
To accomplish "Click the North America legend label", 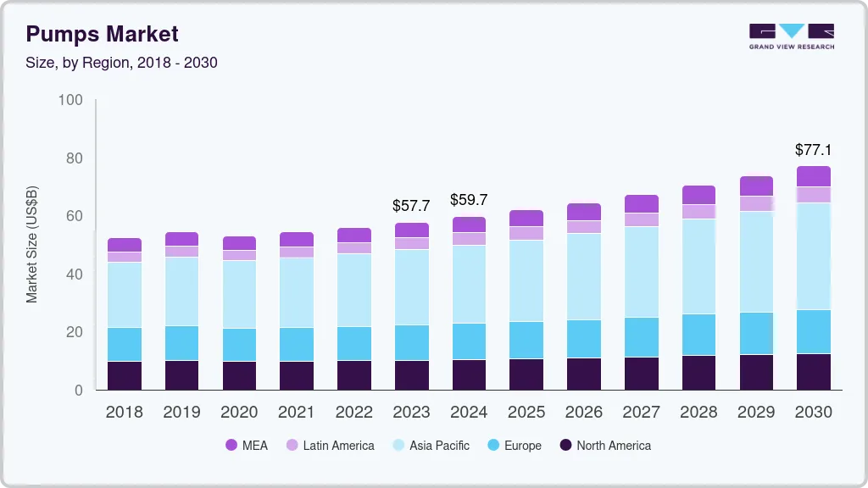I will (614, 445).
